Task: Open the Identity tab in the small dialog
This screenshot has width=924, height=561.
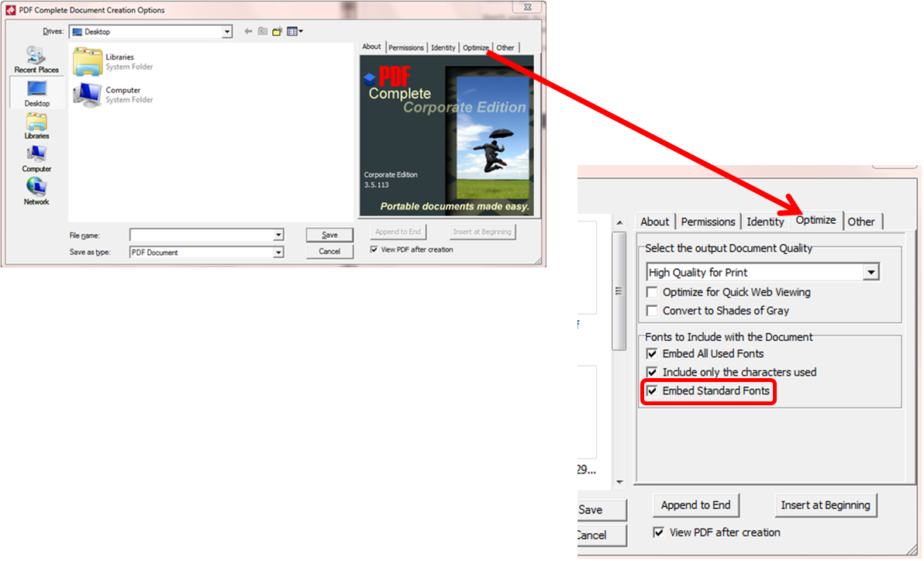Action: pyautogui.click(x=443, y=48)
